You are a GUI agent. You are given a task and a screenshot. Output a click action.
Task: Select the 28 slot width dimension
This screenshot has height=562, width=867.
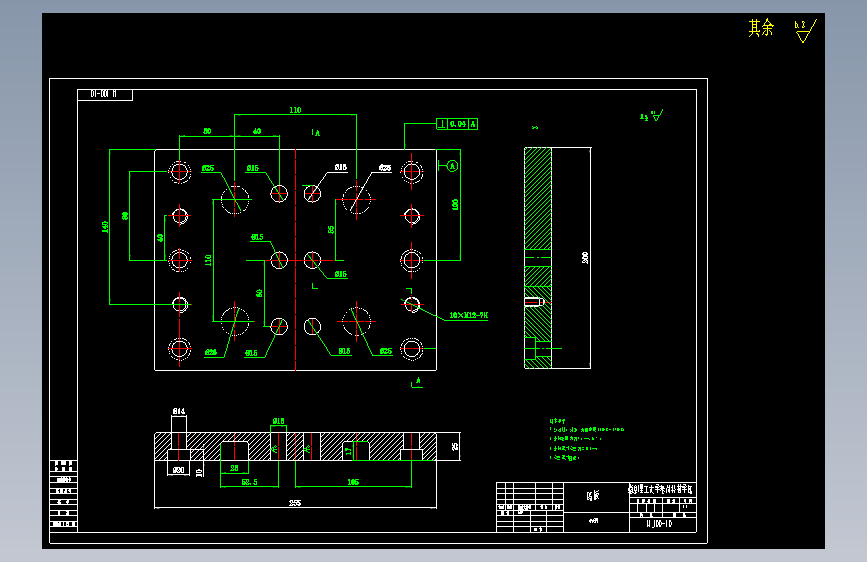coord(234,468)
